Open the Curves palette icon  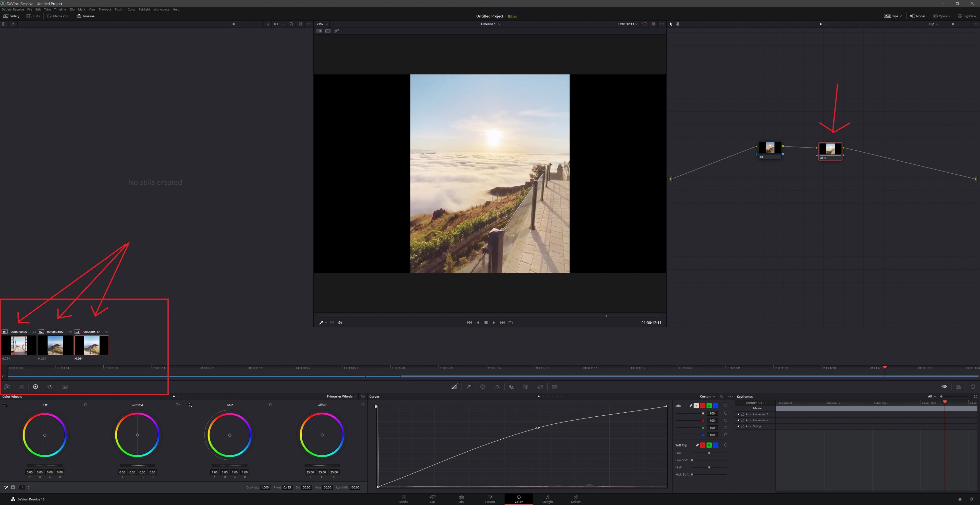click(454, 387)
